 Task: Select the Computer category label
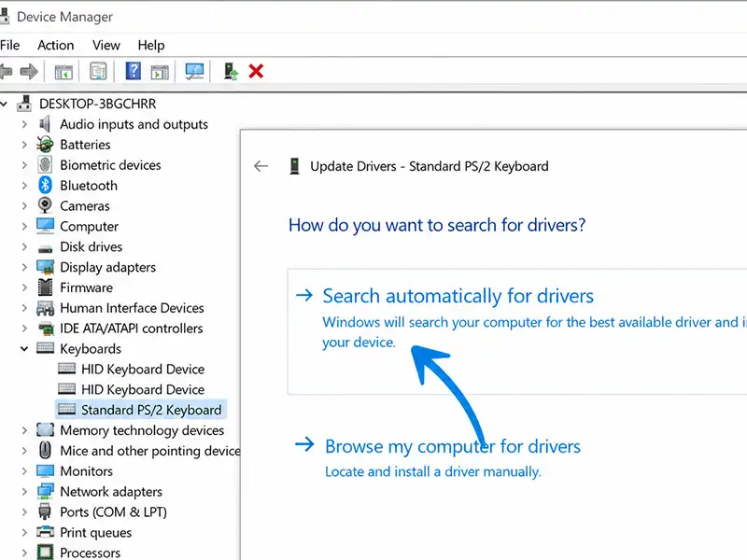[x=89, y=226]
